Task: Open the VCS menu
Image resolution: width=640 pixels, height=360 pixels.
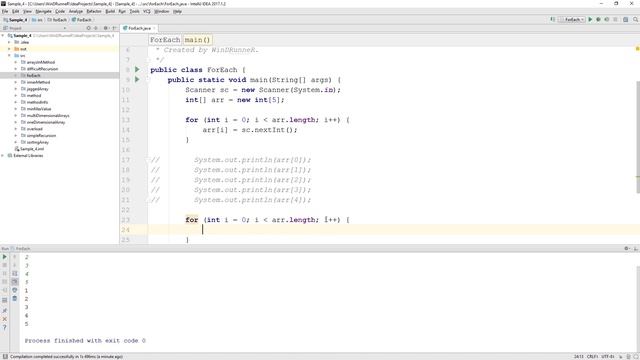Action: pos(147,11)
